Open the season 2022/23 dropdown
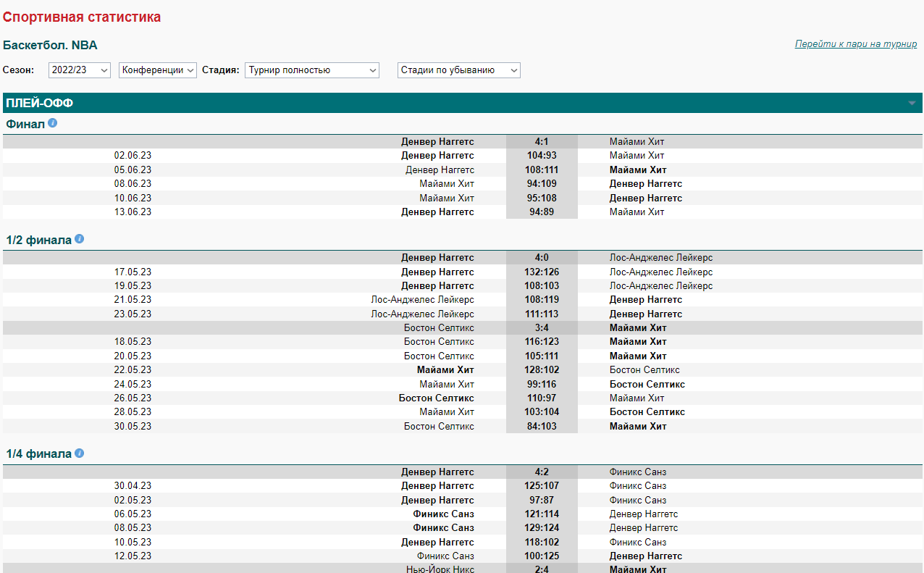 tap(80, 70)
